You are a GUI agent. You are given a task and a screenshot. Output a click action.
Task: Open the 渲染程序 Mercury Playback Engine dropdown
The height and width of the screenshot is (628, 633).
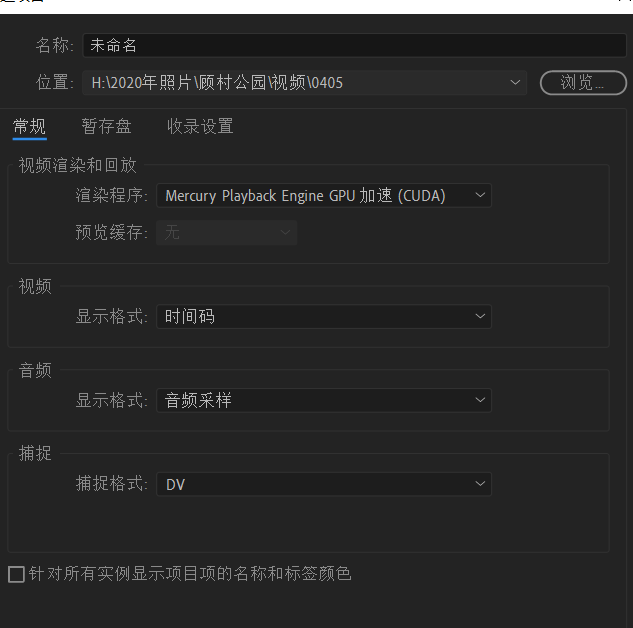[x=310, y=196]
